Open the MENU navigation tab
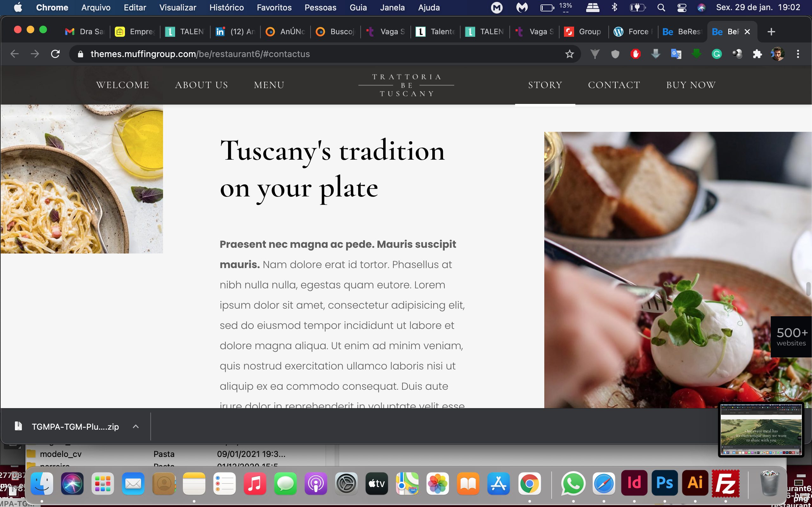812x507 pixels. [269, 85]
